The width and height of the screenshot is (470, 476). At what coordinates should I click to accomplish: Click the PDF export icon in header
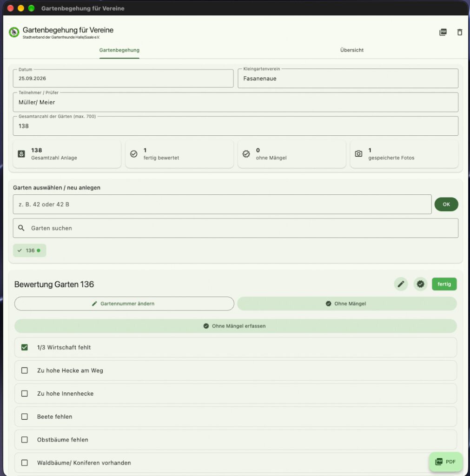click(x=443, y=32)
